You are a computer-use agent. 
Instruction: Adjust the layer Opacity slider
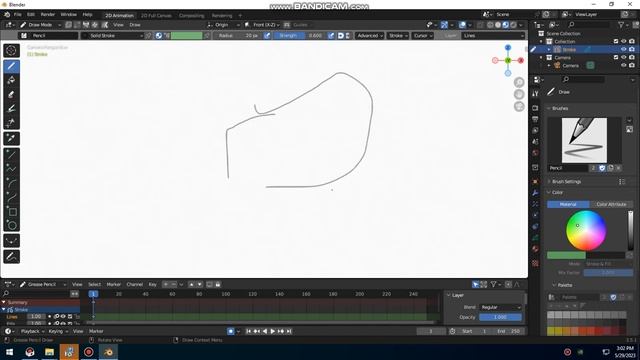click(500, 317)
